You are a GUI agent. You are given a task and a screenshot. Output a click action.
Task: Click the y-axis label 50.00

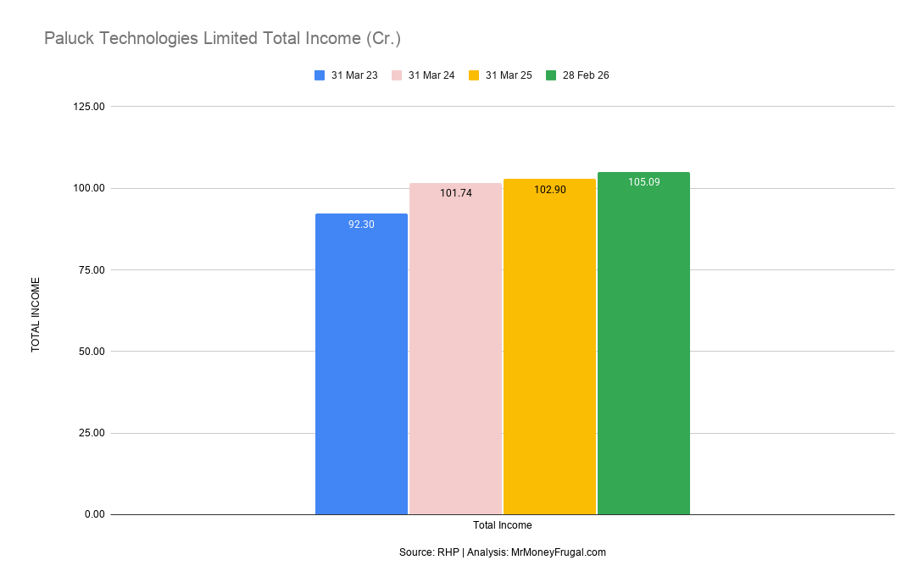(92, 351)
